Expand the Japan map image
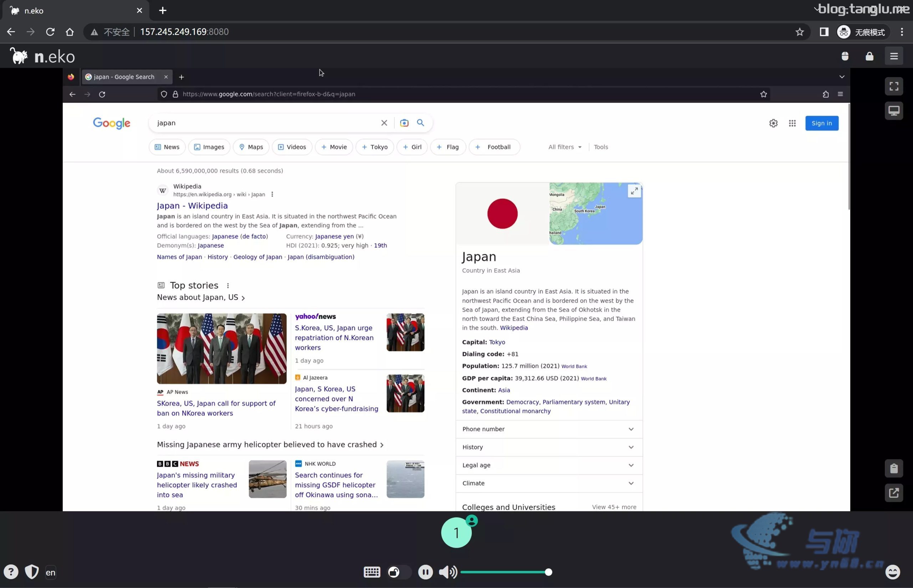913x588 pixels. click(634, 191)
